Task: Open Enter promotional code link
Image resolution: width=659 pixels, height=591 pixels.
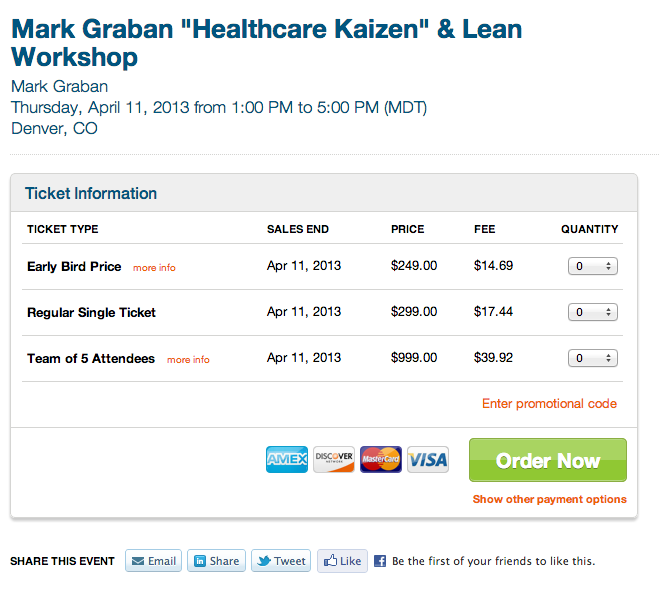Action: pyautogui.click(x=549, y=404)
